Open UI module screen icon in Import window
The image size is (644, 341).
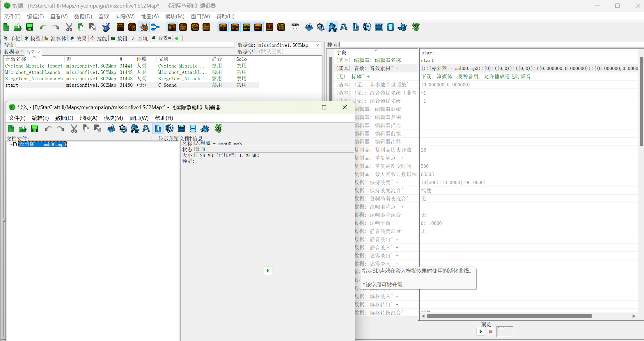tap(181, 129)
